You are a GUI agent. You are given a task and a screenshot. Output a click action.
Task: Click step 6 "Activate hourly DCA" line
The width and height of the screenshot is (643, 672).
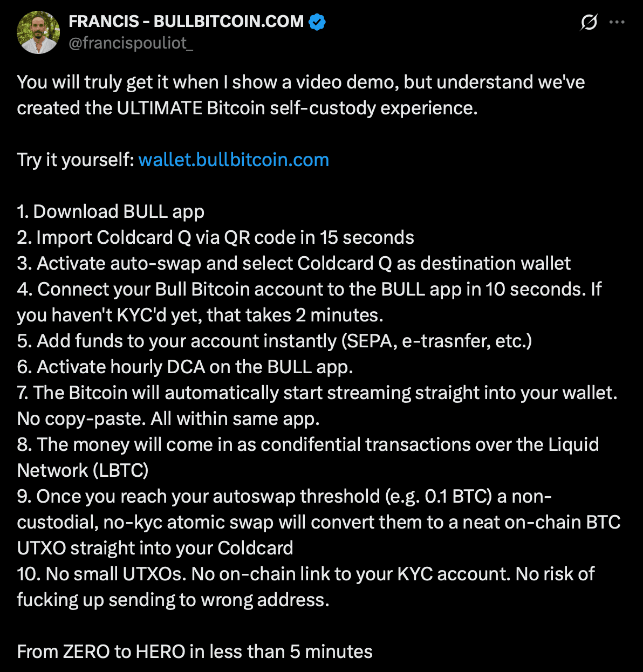pyautogui.click(x=185, y=367)
